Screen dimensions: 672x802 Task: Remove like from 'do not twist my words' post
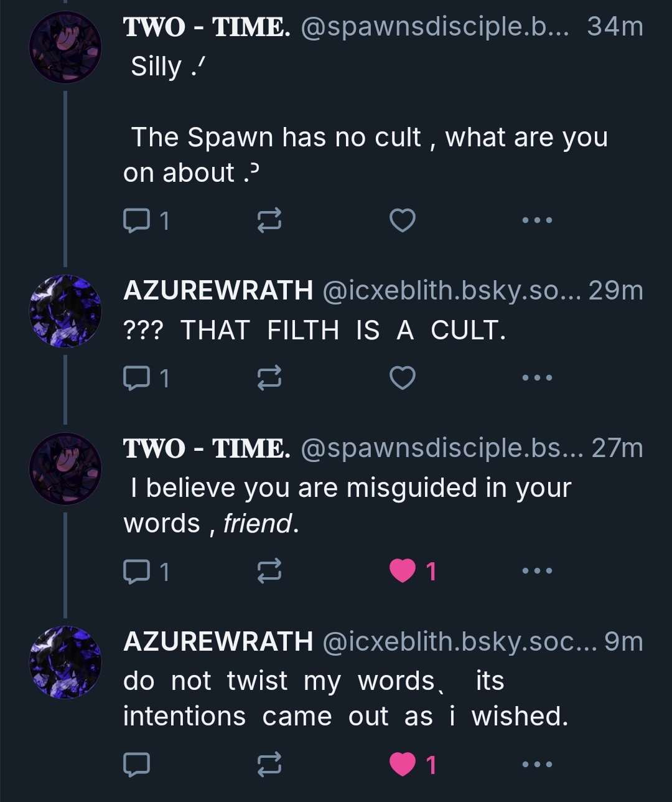tap(402, 765)
